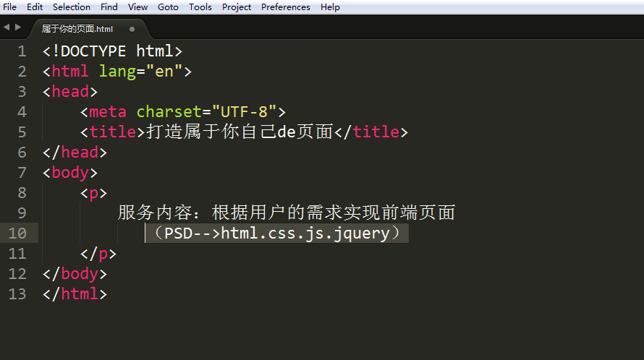Open the View menu
The image size is (644, 360).
point(137,7)
